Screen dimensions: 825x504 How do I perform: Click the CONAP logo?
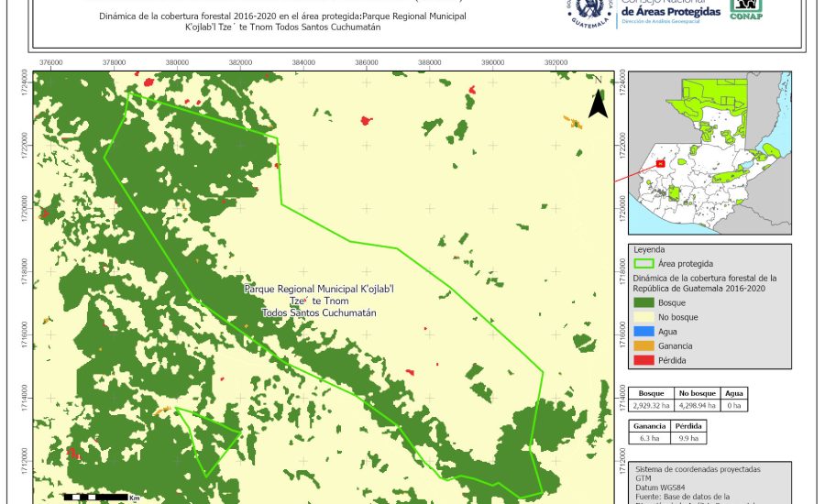(744, 10)
